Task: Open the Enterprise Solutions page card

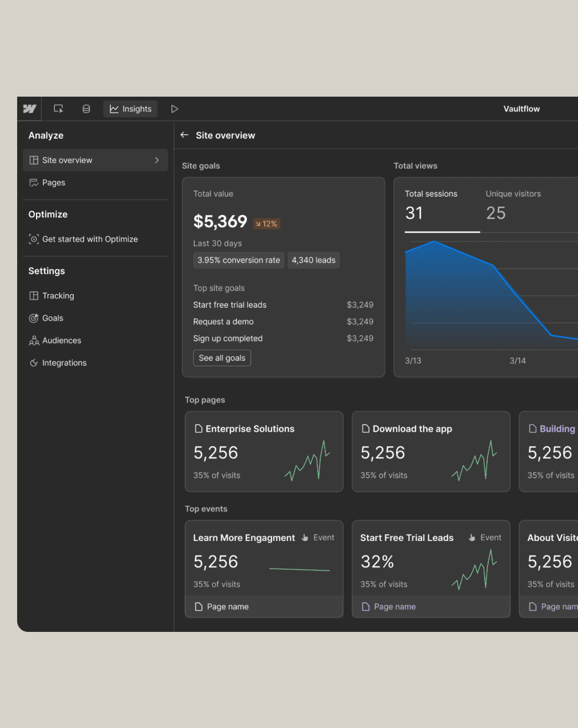Action: (x=264, y=451)
